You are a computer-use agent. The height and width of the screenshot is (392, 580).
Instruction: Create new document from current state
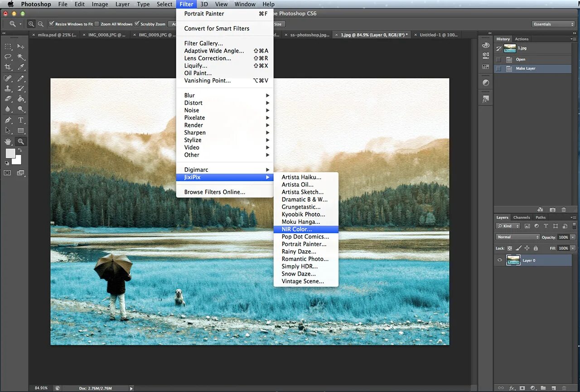pyautogui.click(x=540, y=210)
